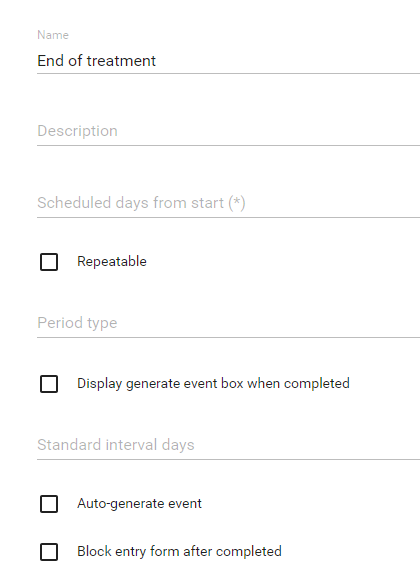This screenshot has width=420, height=584.
Task: Select the Standard interval days field
Action: coord(229,445)
